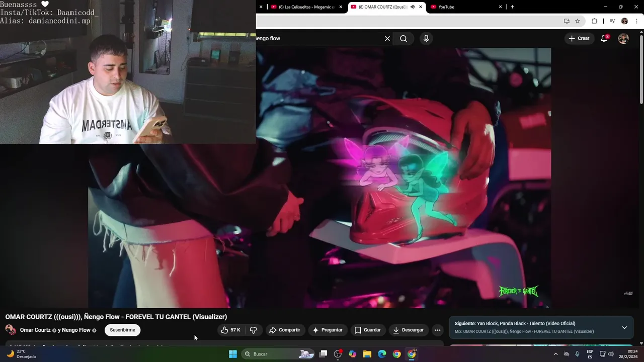Open first Chrome icon on taskbar
This screenshot has height=362, width=644.
tap(397, 354)
